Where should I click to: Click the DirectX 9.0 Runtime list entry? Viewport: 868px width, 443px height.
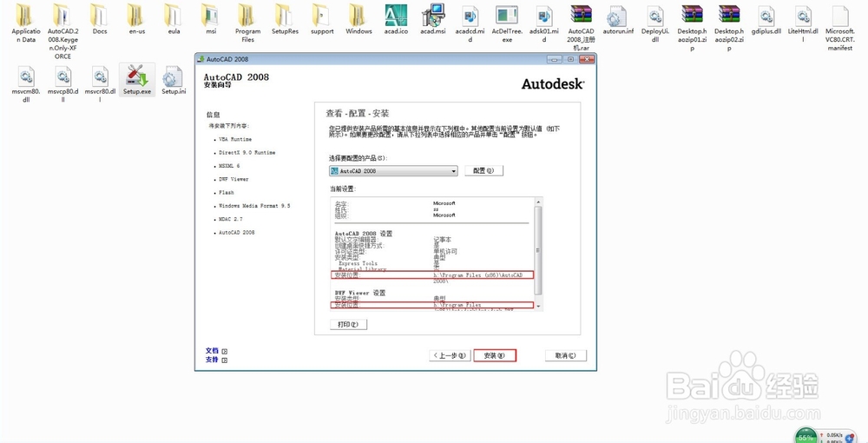coord(247,152)
